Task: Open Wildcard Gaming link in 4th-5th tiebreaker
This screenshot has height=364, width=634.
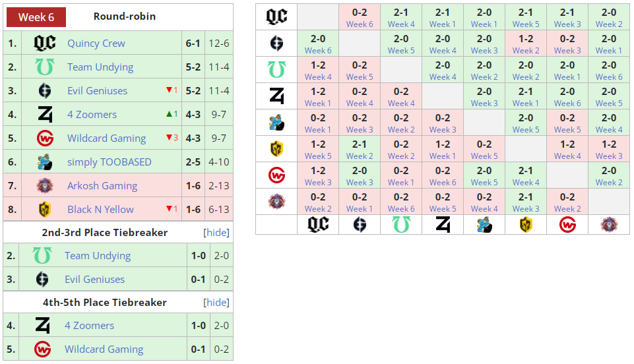Action: (x=104, y=349)
